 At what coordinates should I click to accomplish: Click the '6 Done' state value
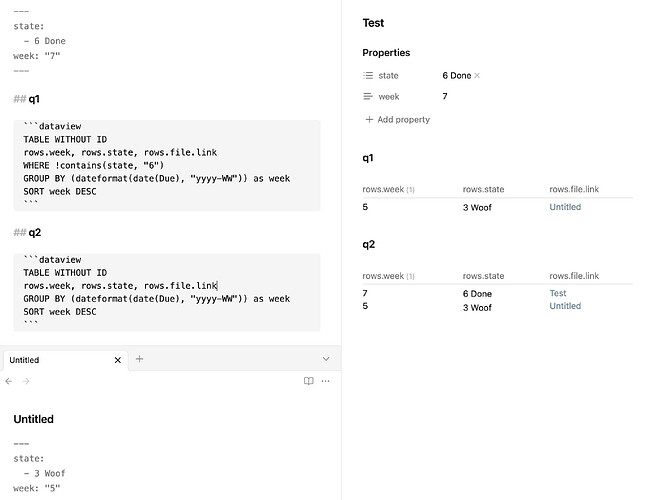click(456, 76)
